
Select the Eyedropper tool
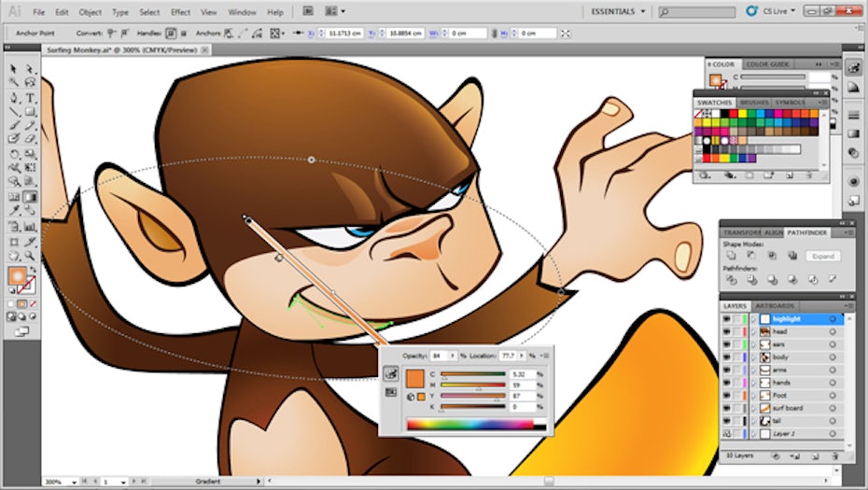coord(14,211)
